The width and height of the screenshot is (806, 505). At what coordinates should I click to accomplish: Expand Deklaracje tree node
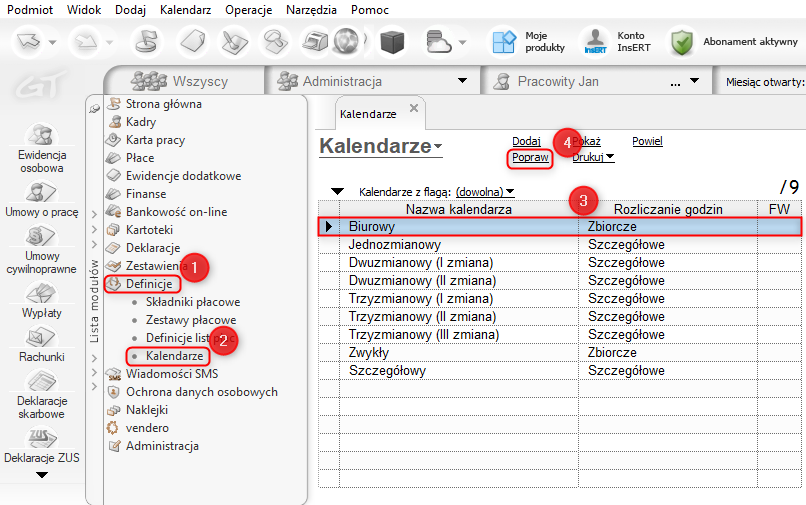click(x=94, y=244)
